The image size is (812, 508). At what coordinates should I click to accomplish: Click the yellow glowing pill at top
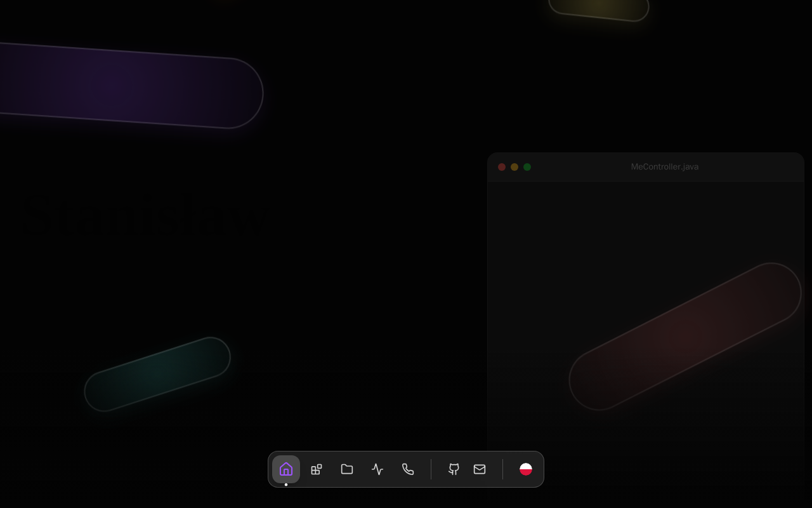[598, 8]
